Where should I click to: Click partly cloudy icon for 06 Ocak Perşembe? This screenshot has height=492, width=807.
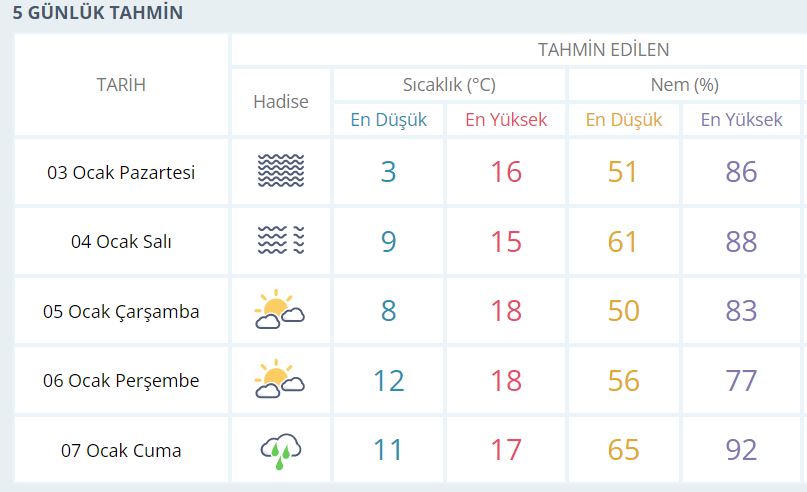(280, 379)
